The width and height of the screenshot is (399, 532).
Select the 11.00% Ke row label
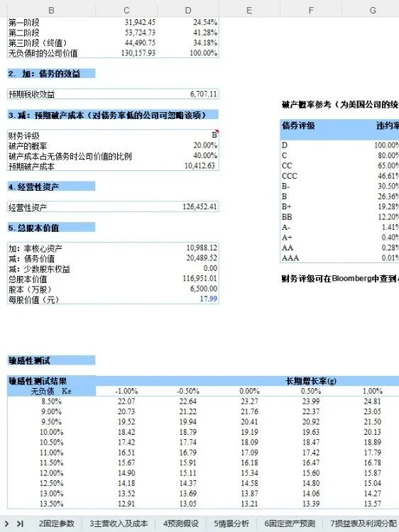click(51, 453)
